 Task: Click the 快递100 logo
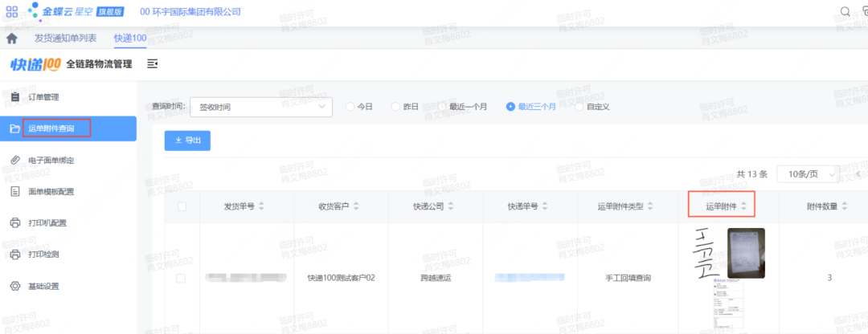click(x=35, y=64)
